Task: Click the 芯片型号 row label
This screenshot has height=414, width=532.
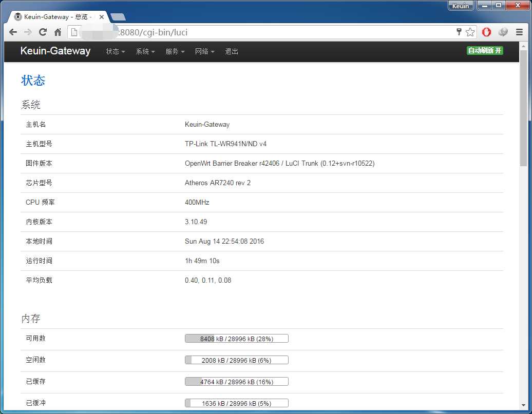Action: click(39, 183)
